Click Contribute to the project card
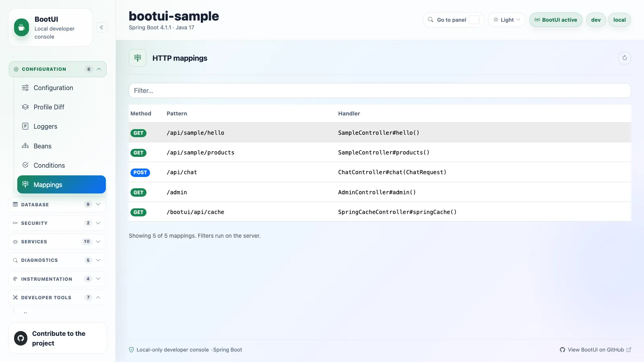This screenshot has width=644, height=362. coord(58,338)
